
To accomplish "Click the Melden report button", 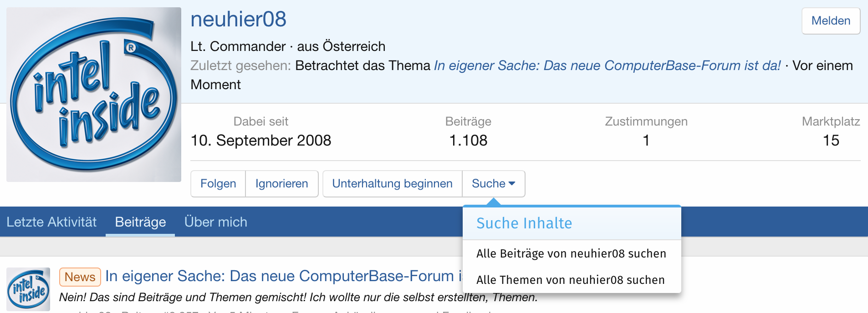I will [x=831, y=21].
